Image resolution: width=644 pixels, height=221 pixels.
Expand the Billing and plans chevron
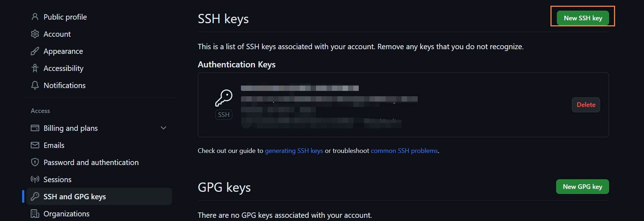163,128
